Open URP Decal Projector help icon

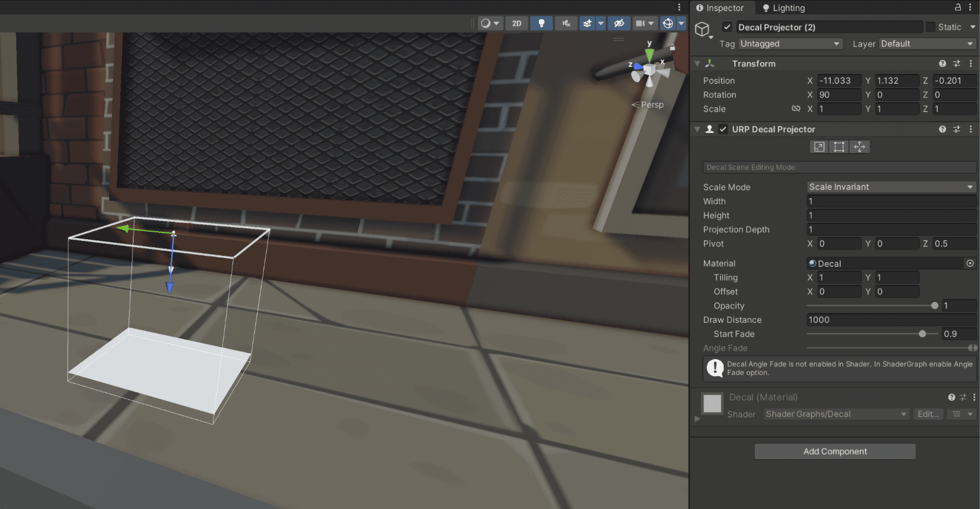[x=942, y=129]
